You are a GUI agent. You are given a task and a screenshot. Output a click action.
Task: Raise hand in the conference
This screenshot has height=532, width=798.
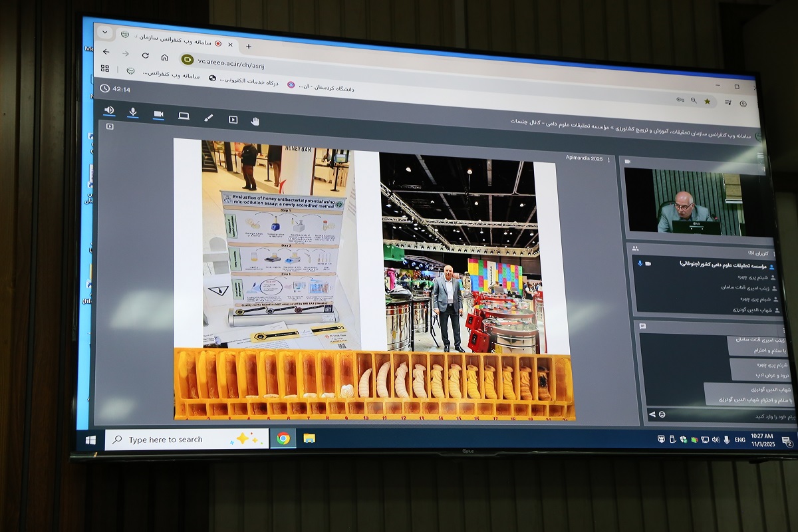tap(255, 121)
